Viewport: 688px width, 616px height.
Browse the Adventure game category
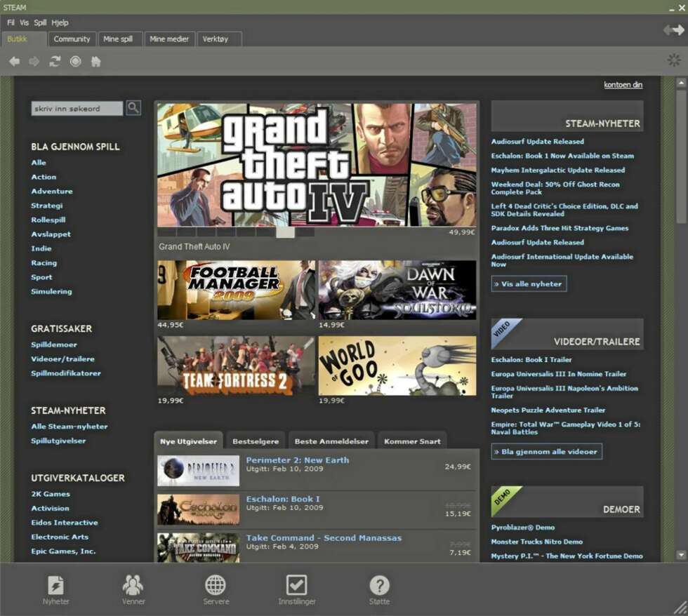click(x=52, y=191)
